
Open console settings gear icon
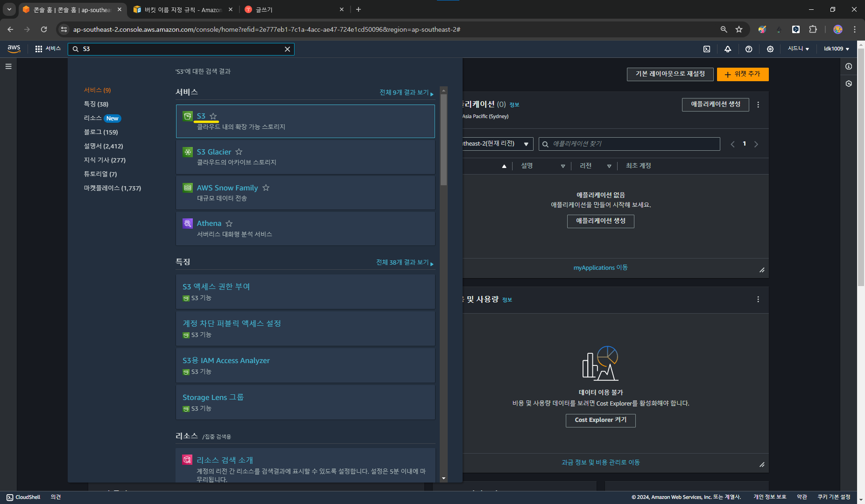(770, 49)
